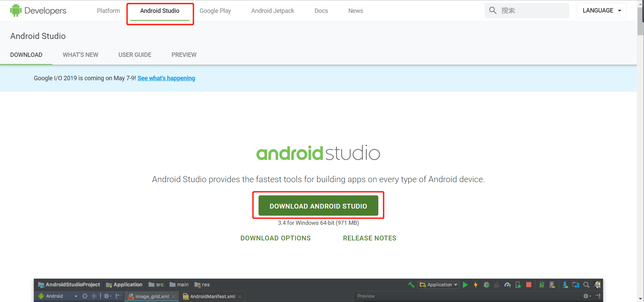Image resolution: width=644 pixels, height=302 pixels.
Task: Click the '3.4 for Windows 64-bit (971 MB)' text
Action: (318, 223)
